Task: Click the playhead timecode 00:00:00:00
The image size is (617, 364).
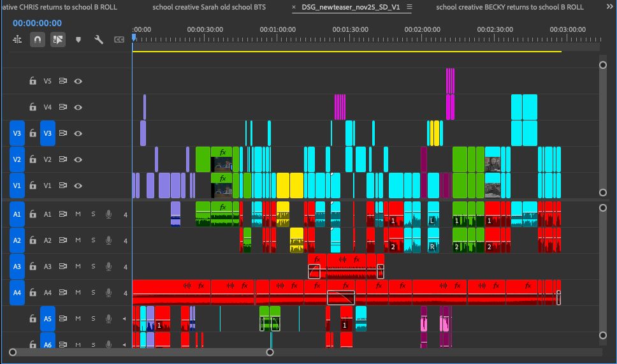Action: coord(37,23)
